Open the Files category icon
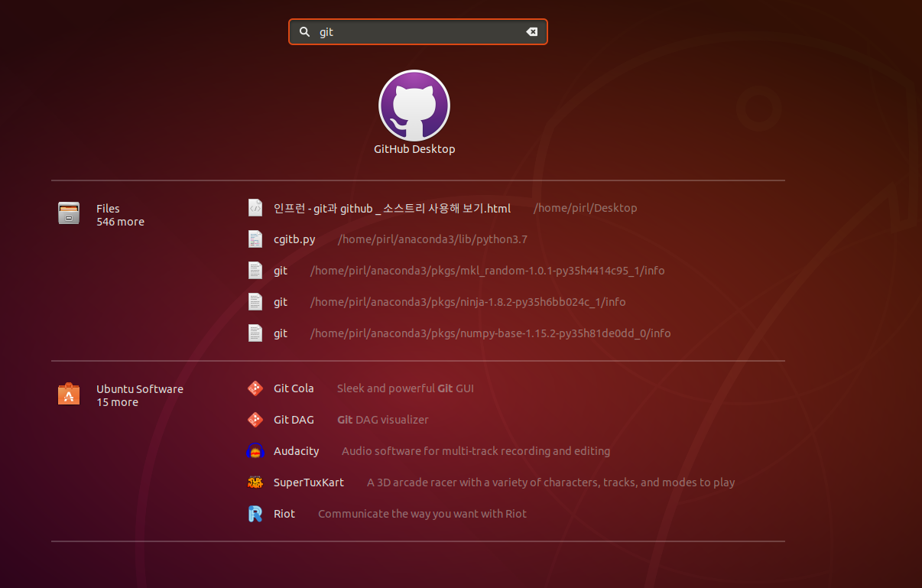Viewport: 922px width, 588px height. point(69,213)
